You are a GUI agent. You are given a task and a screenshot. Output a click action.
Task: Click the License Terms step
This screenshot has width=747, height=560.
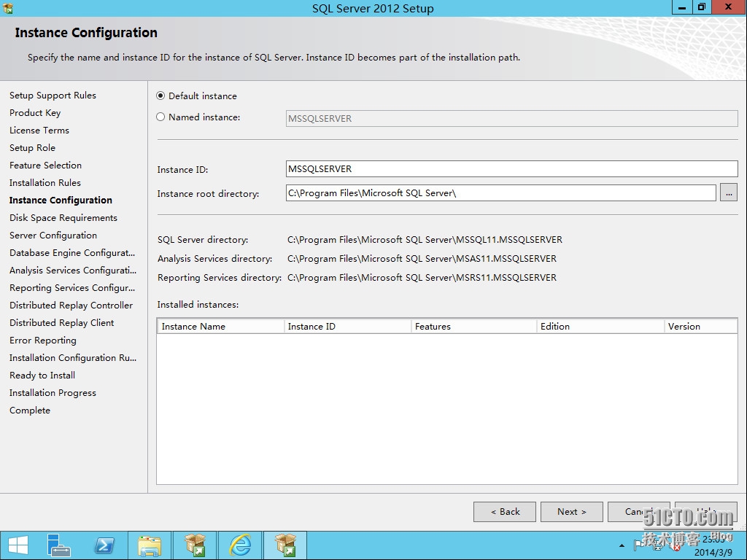click(x=39, y=130)
